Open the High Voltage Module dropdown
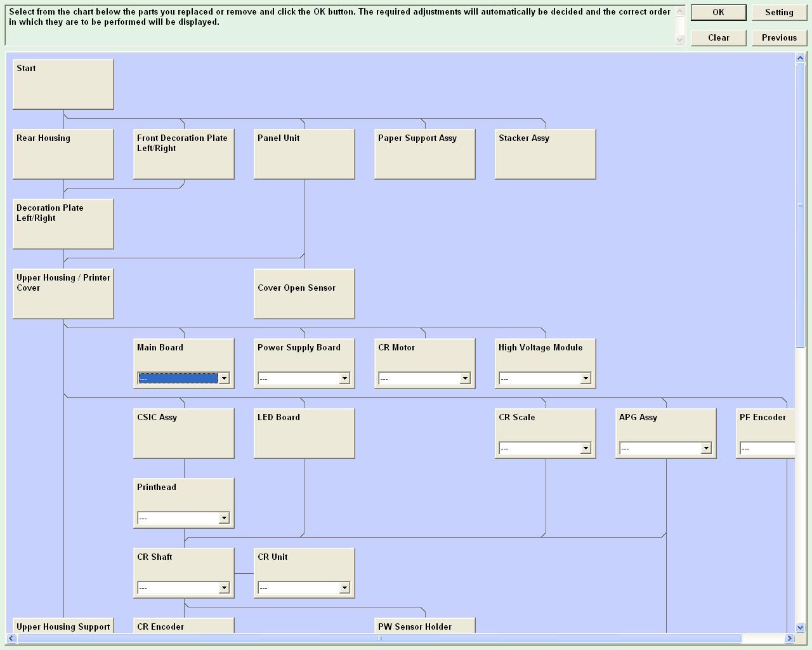Viewport: 812px width, 650px height. tap(585, 378)
